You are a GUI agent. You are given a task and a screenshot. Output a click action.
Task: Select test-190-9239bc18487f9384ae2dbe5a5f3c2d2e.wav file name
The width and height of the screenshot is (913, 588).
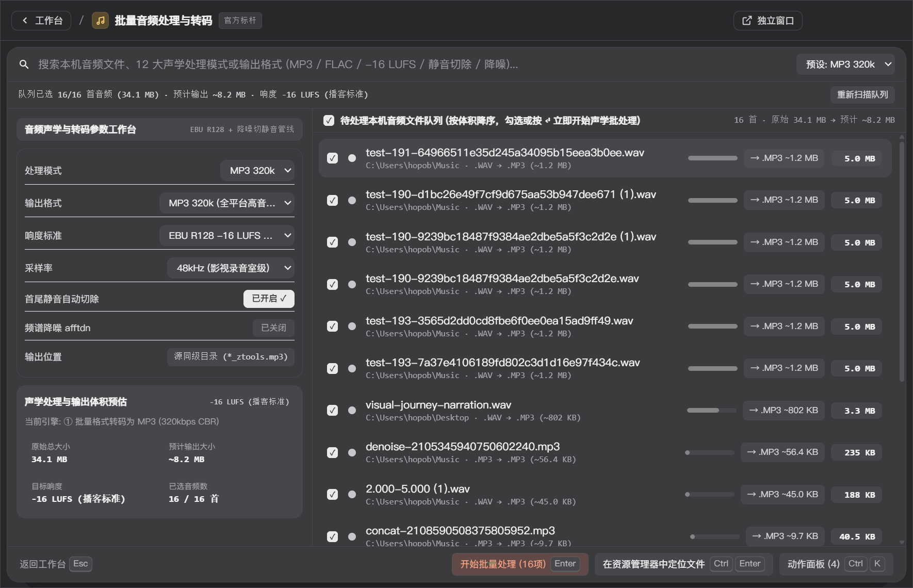point(502,279)
